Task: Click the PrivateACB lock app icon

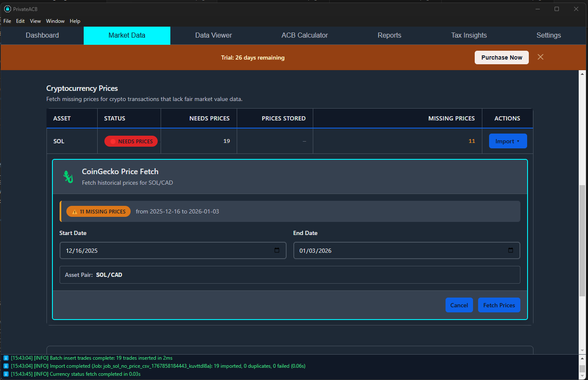Action: tap(7, 9)
